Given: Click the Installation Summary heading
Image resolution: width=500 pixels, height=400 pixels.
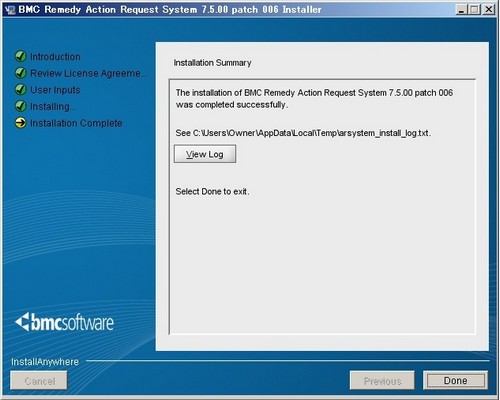Looking at the screenshot, I should [x=212, y=63].
